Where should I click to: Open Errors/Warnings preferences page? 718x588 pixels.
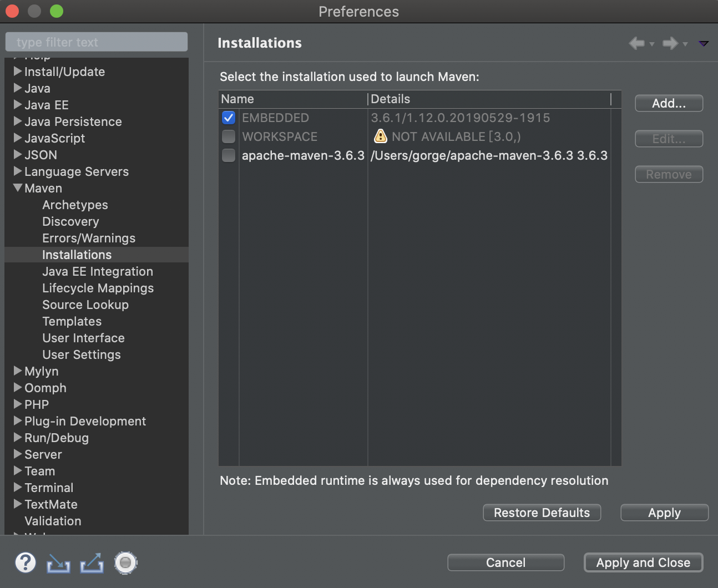89,238
